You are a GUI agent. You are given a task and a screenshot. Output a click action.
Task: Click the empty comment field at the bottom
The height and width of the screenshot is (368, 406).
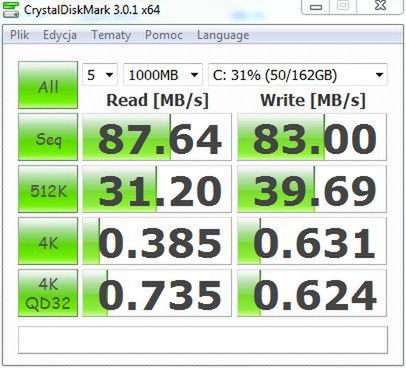pyautogui.click(x=203, y=340)
